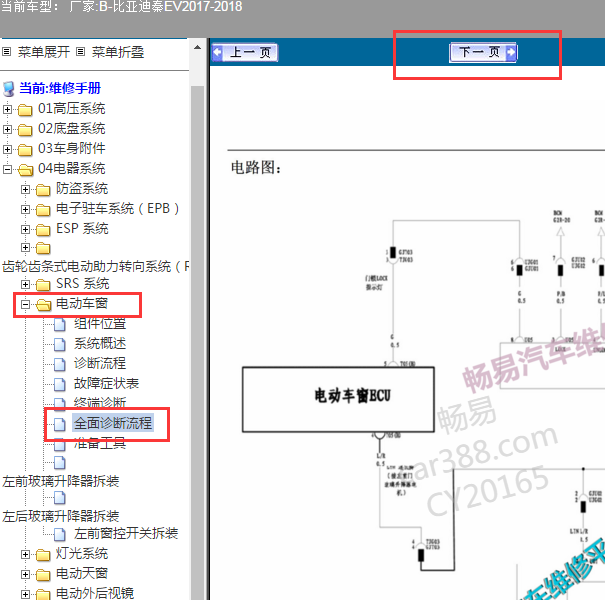605x600 pixels.
Task: Open the 诊断流程 page
Action: (100, 363)
